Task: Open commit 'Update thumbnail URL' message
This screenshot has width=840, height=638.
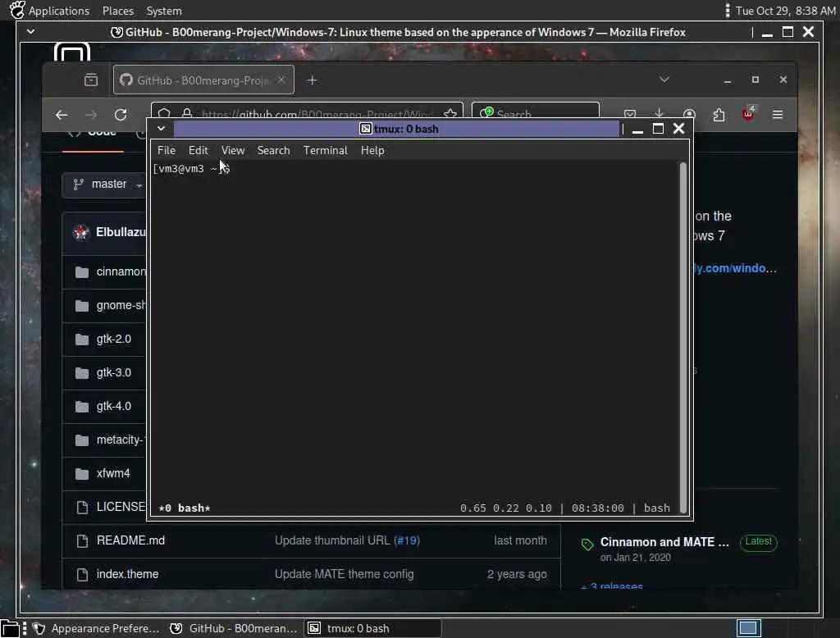Action: click(x=332, y=540)
